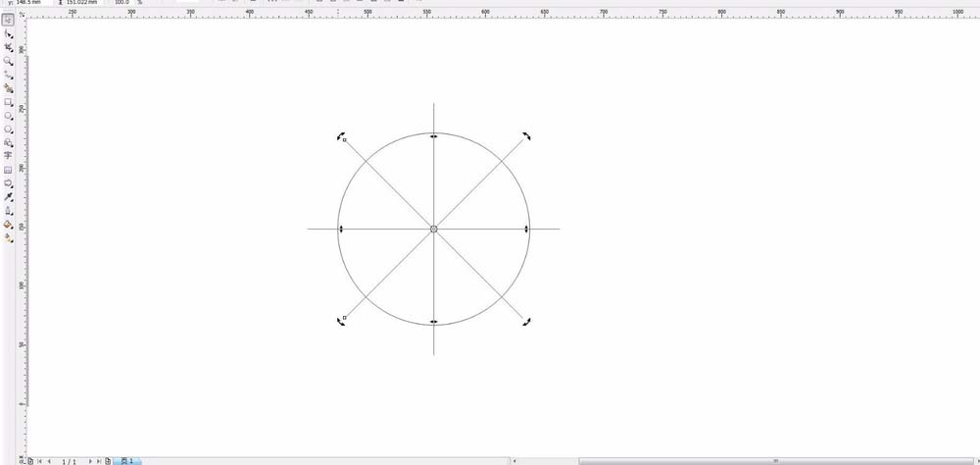Click the top-middle skew handle
Screen dimensions: 980x465
click(x=434, y=135)
